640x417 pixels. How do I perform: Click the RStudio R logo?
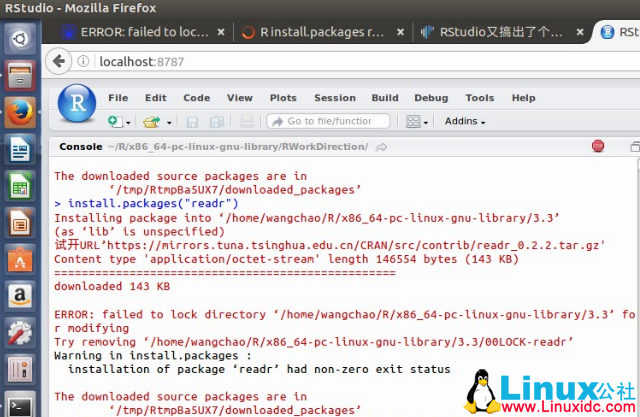coord(77,103)
